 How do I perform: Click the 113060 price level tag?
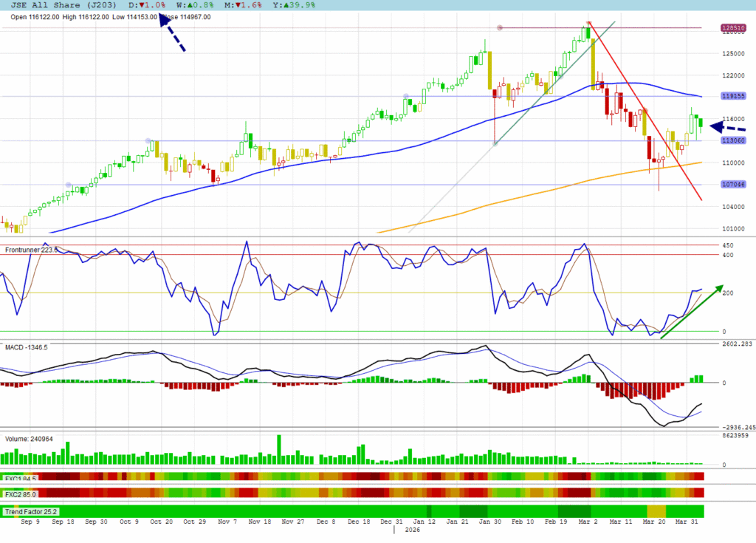point(732,140)
